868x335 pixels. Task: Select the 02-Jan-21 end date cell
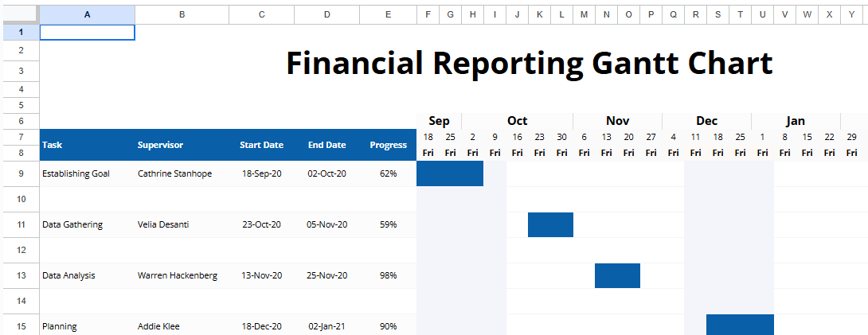click(326, 326)
